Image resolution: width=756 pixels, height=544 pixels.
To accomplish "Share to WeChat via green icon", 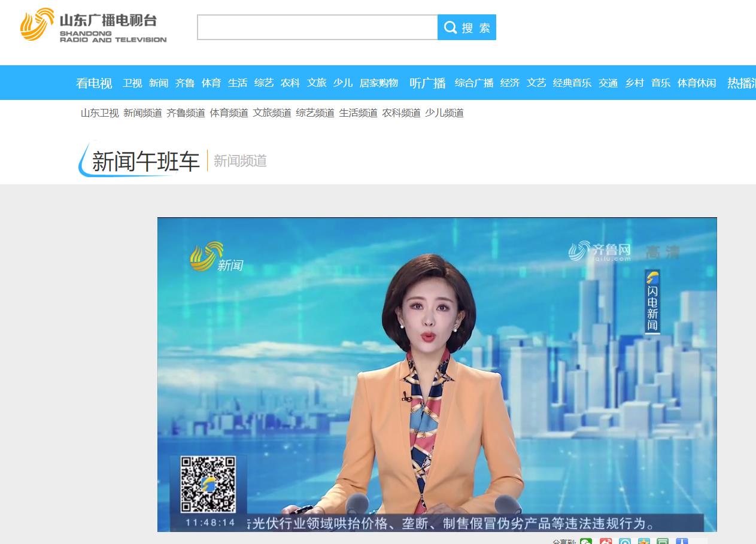I will point(586,542).
